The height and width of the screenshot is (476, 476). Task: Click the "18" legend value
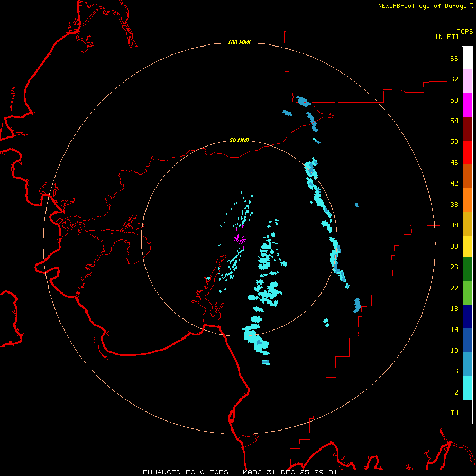454,309
